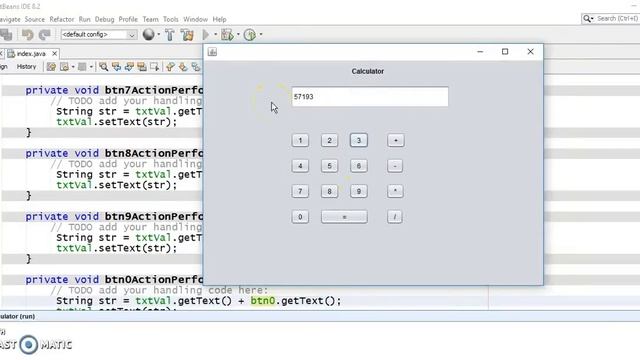Click the Find Previous Occurrence icon
Image resolution: width=640 pixels, height=360 pixels.
(116, 67)
